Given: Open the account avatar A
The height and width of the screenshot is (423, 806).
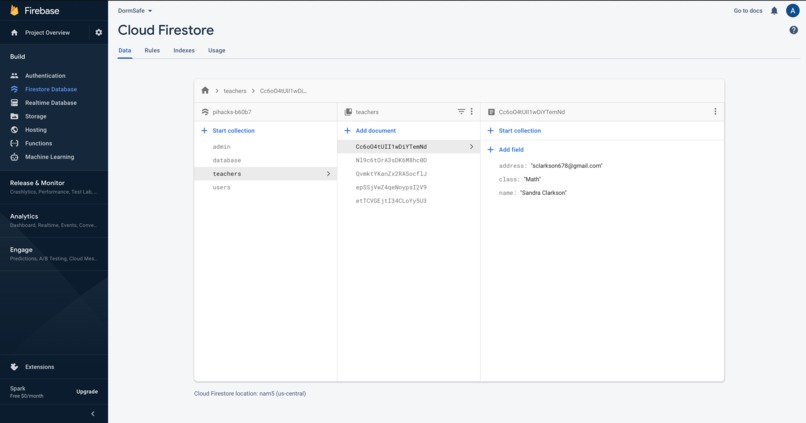Looking at the screenshot, I should click(x=793, y=10).
